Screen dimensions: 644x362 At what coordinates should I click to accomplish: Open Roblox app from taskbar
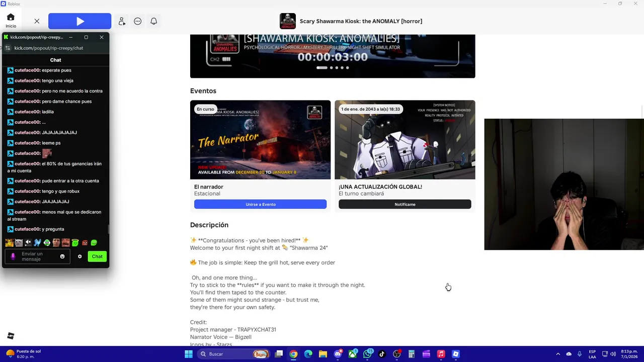pyautogui.click(x=455, y=354)
